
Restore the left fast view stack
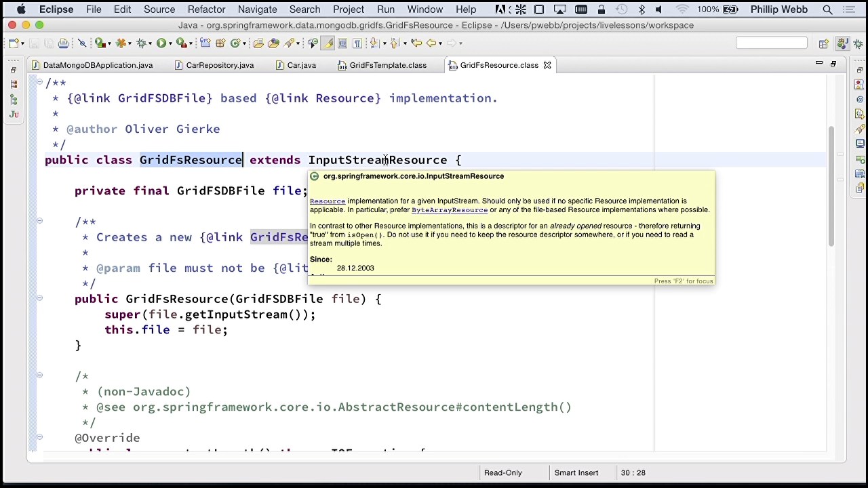(x=13, y=70)
